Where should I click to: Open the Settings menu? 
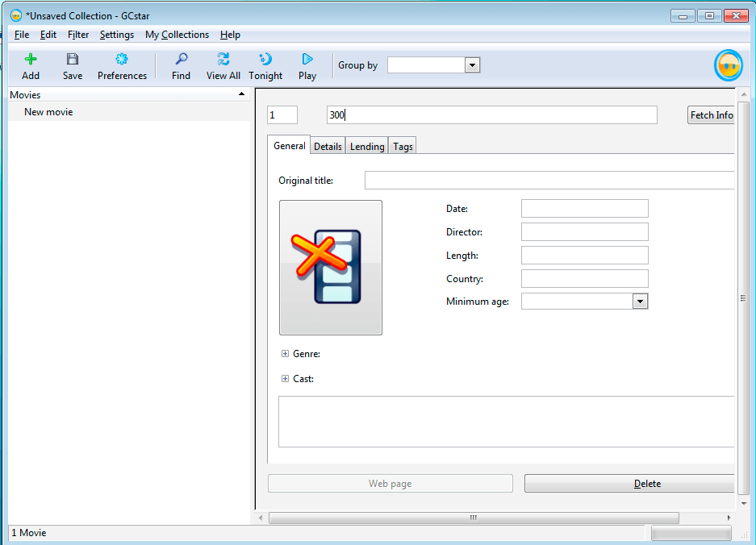(x=116, y=35)
